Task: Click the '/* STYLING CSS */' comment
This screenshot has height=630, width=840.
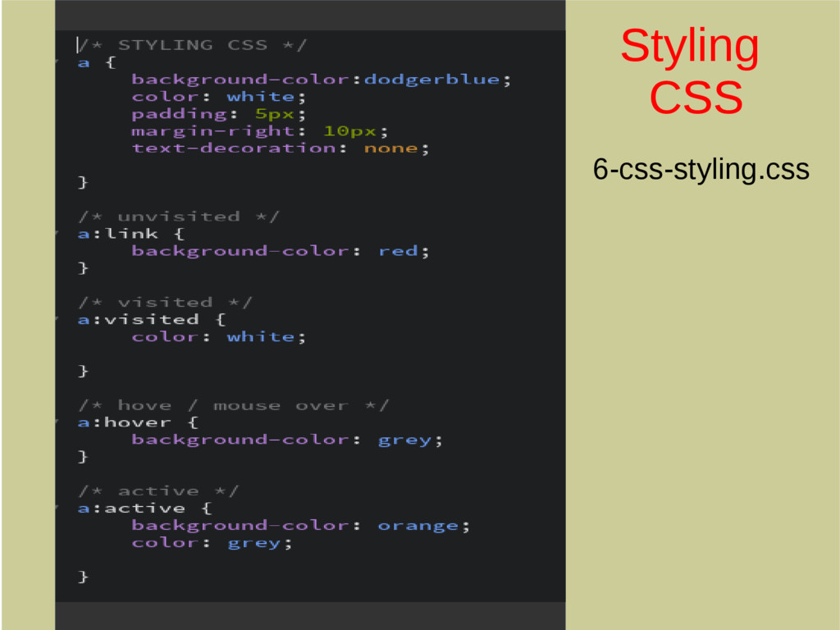Action: coord(192,45)
